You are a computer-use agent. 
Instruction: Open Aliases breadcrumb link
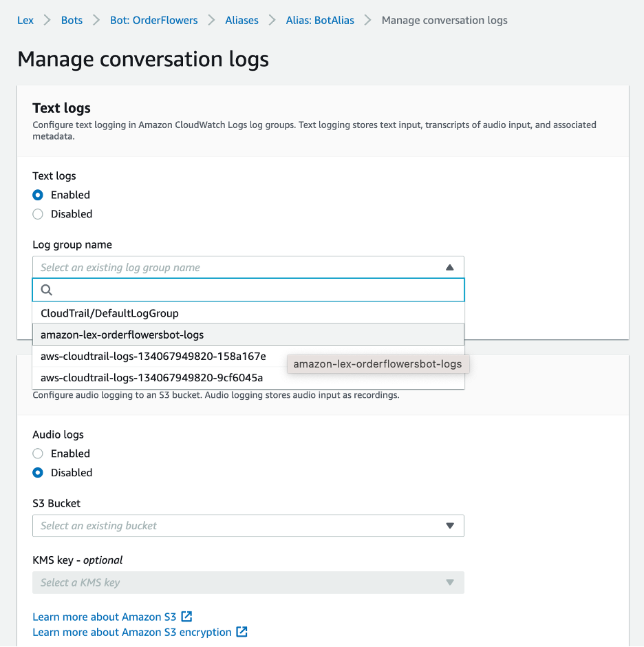tap(241, 20)
